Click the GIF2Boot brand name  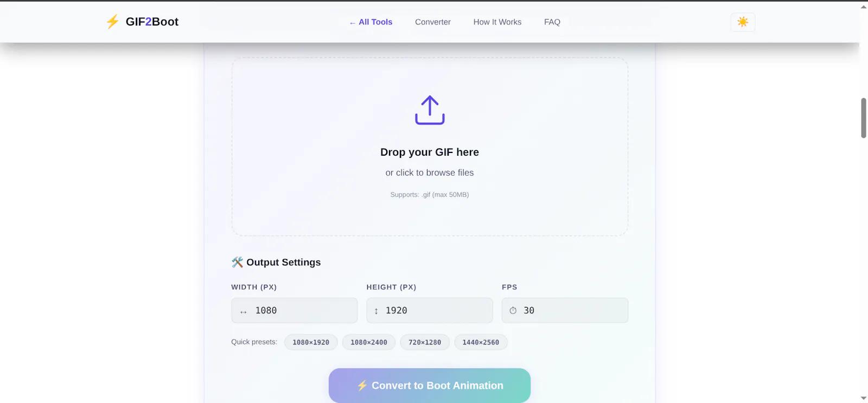pyautogui.click(x=152, y=22)
